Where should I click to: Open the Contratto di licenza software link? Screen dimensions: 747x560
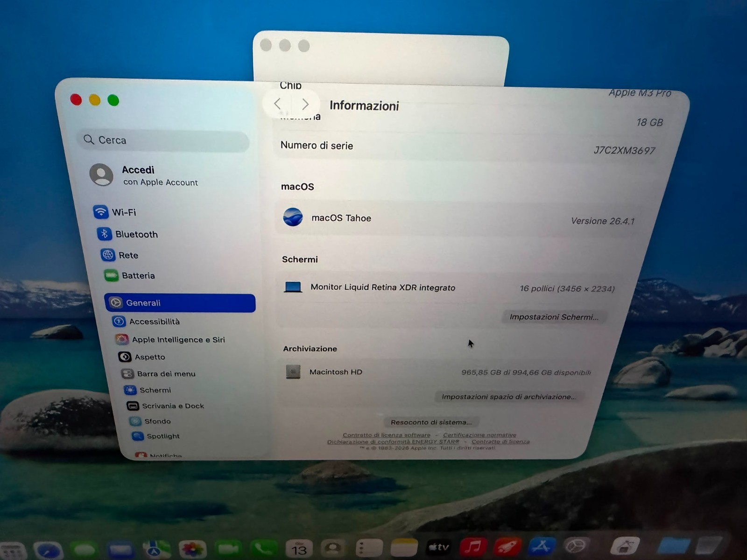(x=387, y=435)
